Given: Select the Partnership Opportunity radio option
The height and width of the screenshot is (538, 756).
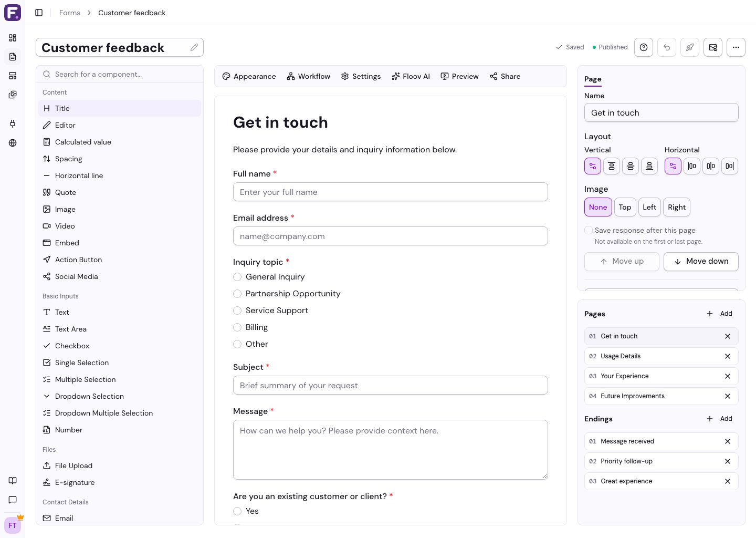Looking at the screenshot, I should point(237,294).
